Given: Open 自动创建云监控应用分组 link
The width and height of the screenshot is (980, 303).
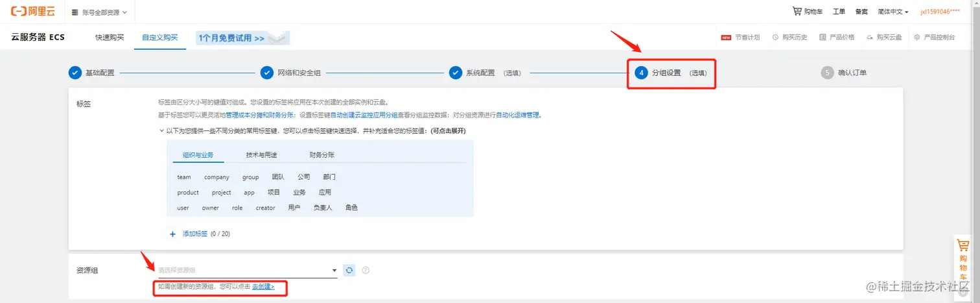Looking at the screenshot, I should 364,115.
